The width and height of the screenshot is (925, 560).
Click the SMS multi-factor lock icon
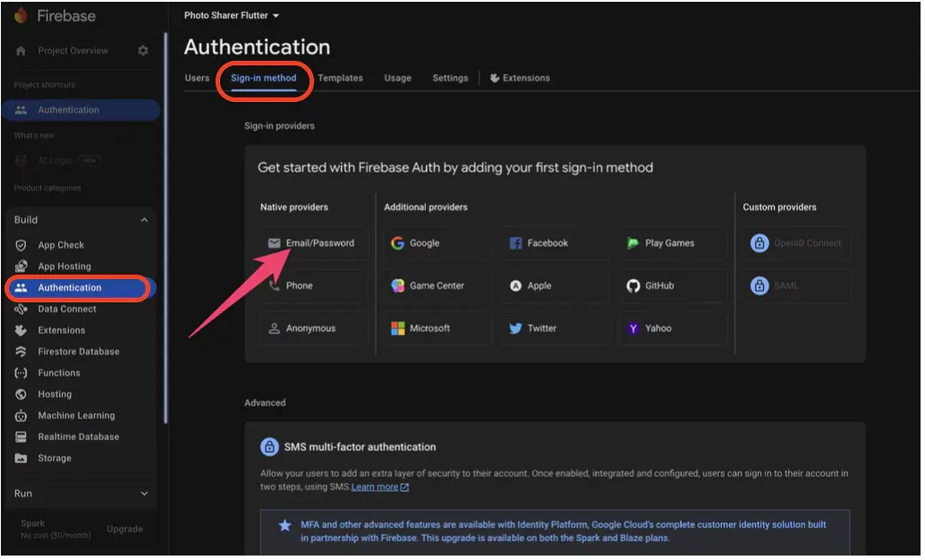[x=269, y=446]
